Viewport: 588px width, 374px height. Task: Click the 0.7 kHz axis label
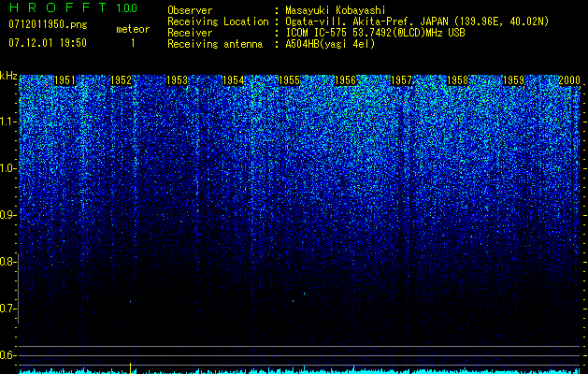click(x=9, y=309)
